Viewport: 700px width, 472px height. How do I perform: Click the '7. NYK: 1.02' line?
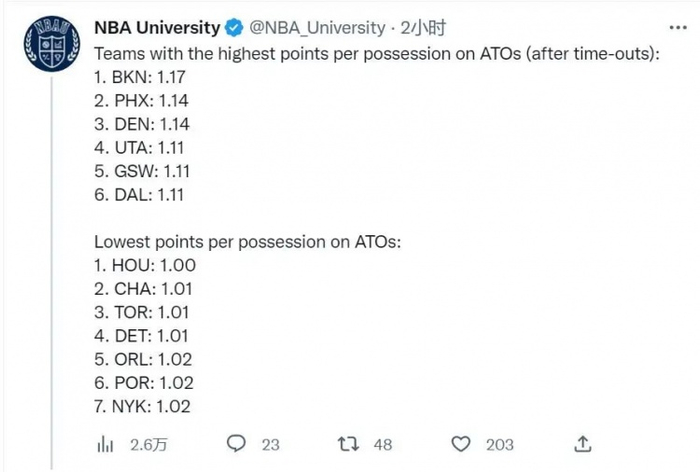coord(142,406)
